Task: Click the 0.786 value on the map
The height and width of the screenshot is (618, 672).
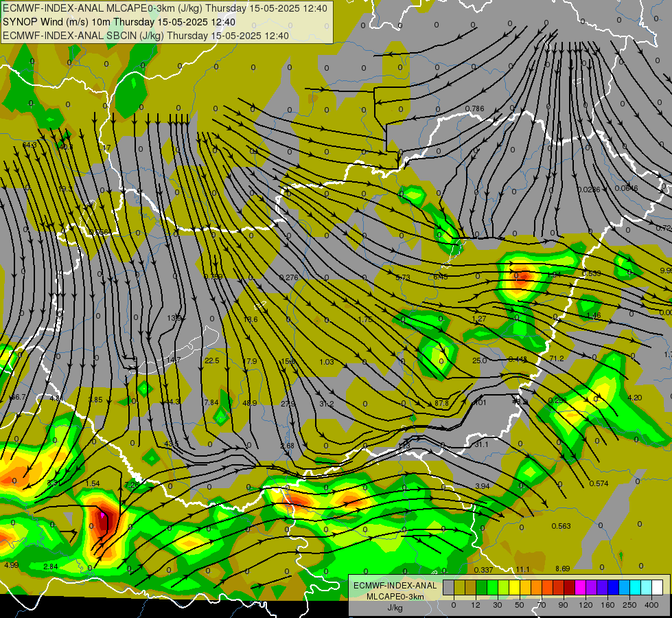Action: tap(474, 108)
